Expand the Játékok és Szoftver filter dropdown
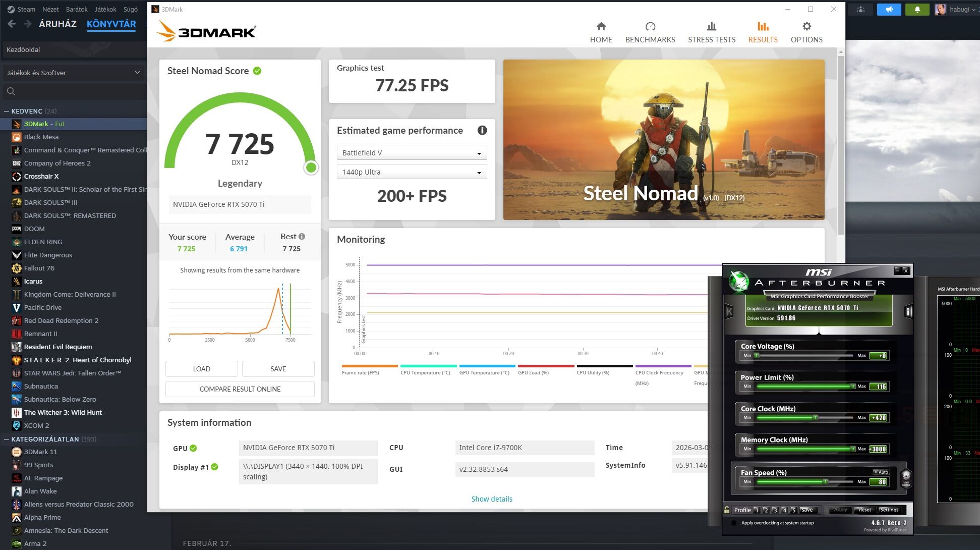 pyautogui.click(x=73, y=73)
